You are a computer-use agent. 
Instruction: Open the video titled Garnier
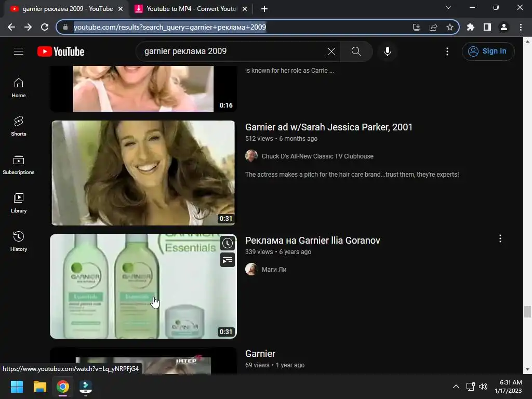[260, 353]
